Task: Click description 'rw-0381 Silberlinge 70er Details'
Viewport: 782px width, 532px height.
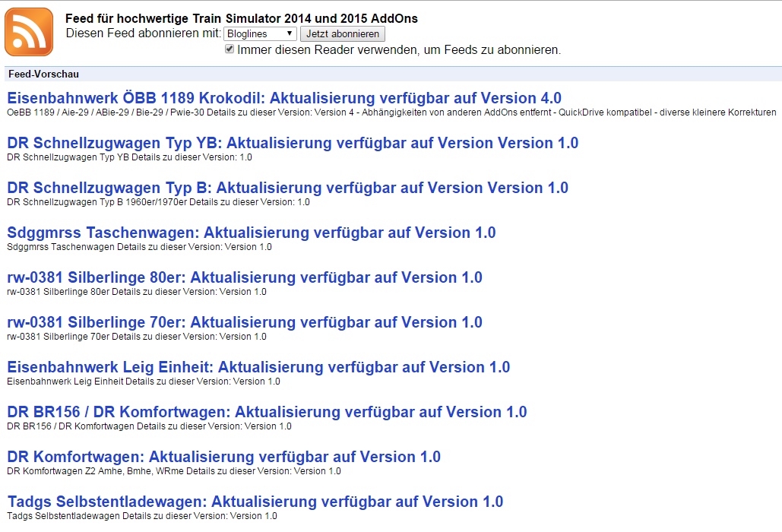Action: 137,337
